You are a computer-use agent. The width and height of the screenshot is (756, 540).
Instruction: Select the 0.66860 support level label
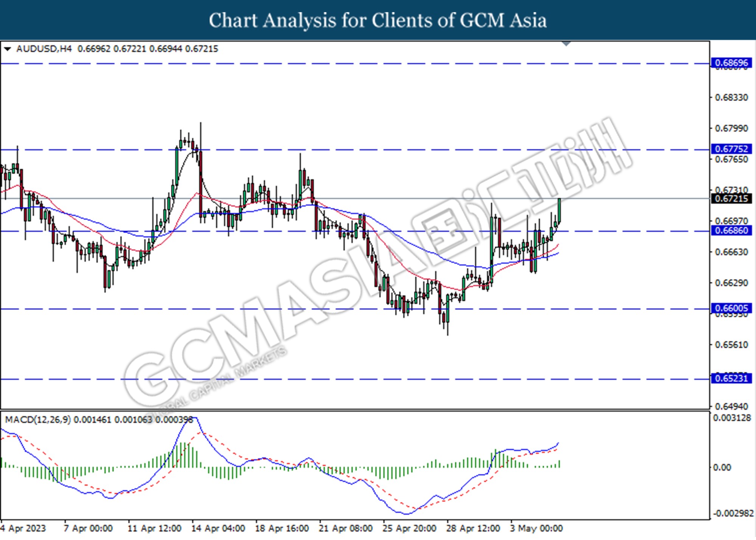click(731, 231)
